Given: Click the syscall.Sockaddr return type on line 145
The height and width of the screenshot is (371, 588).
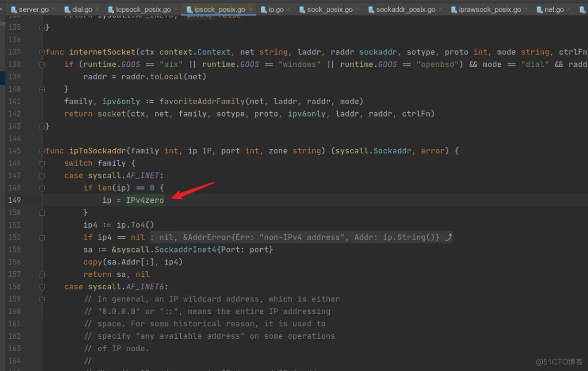Looking at the screenshot, I should pyautogui.click(x=373, y=151).
